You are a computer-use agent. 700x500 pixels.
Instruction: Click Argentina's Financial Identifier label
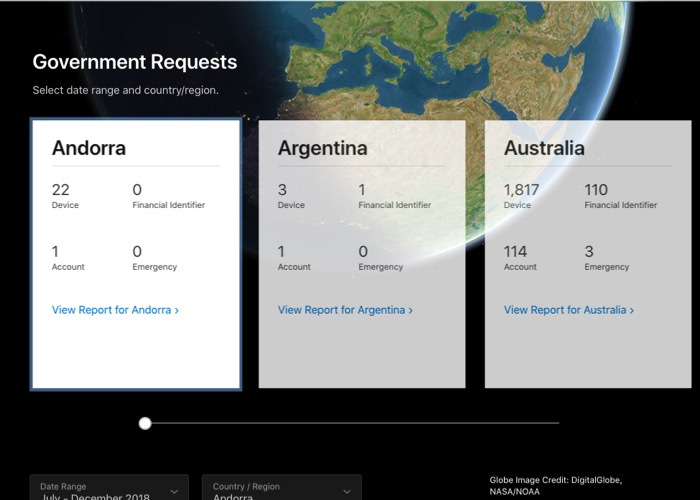[x=395, y=205]
